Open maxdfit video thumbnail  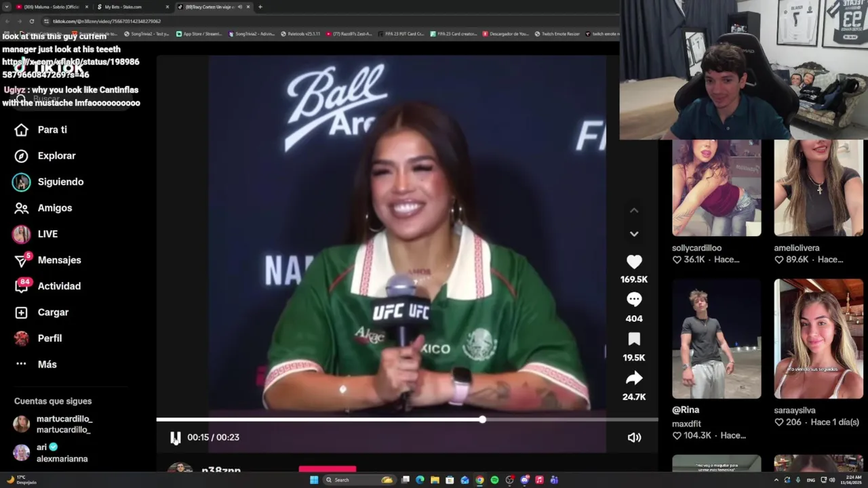[716, 339]
